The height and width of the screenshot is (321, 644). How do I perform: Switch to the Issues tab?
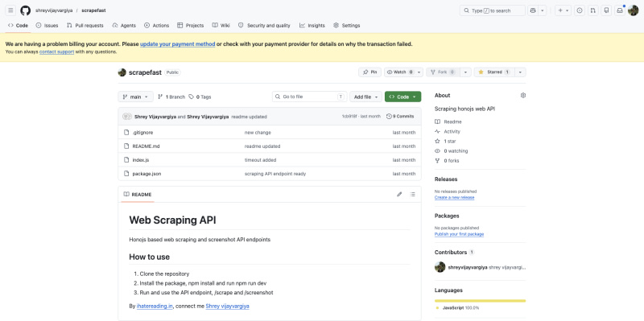[47, 26]
